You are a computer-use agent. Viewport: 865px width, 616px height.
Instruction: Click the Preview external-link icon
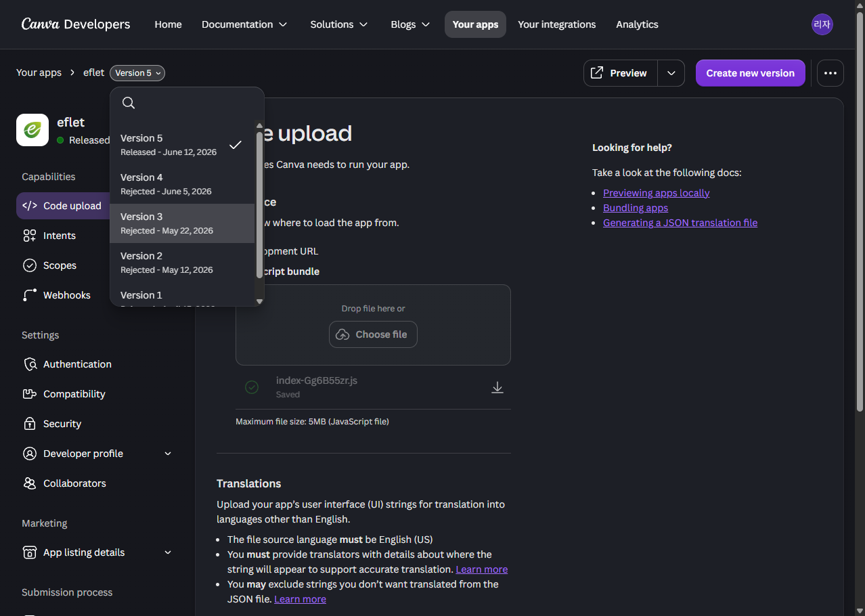tap(597, 72)
